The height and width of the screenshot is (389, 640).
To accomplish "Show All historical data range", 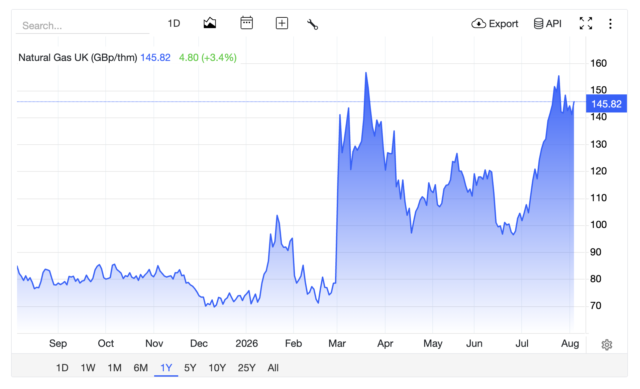I will [273, 368].
